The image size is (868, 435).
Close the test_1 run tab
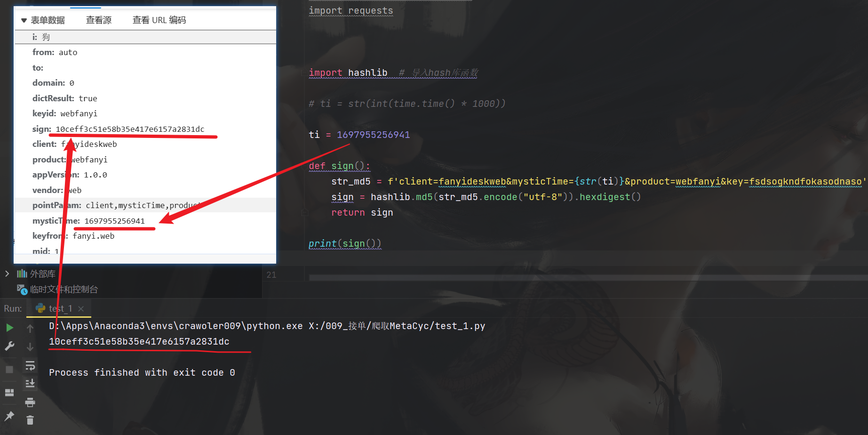coord(81,309)
